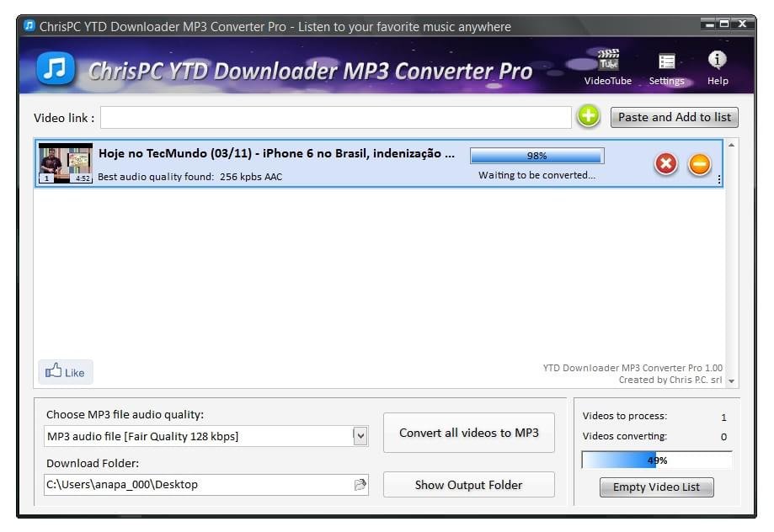Click the thumbs-up Like button

pyautogui.click(x=65, y=371)
